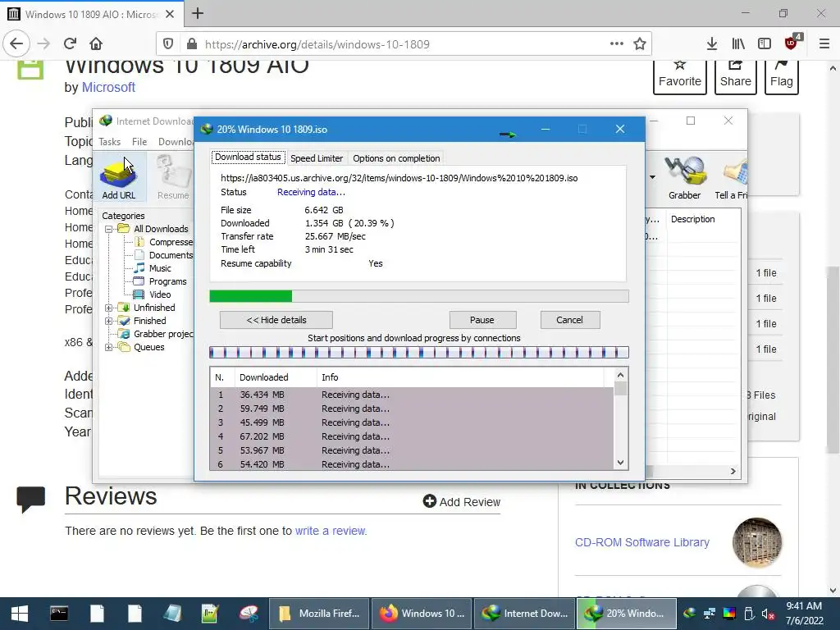Collapse All Downloads tree node

point(109,229)
